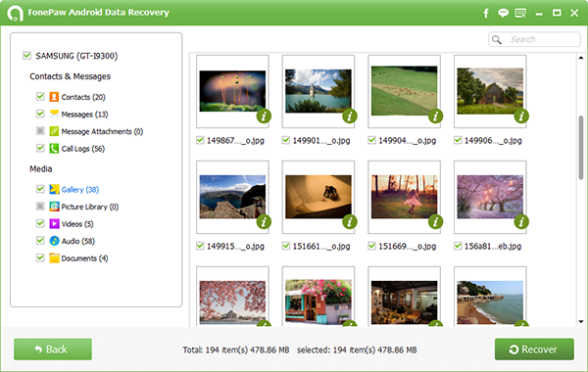This screenshot has height=372, width=588.
Task: Deselect the 149915..._o.jpg file checkbox
Action: point(200,246)
